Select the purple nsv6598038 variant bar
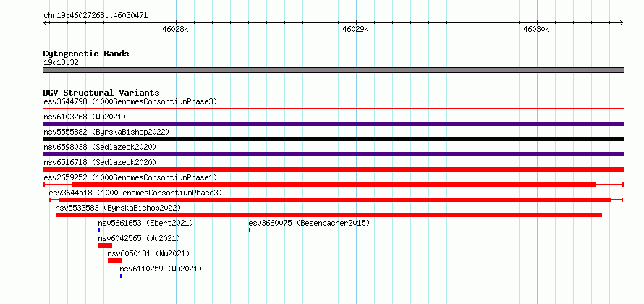 tap(333, 154)
